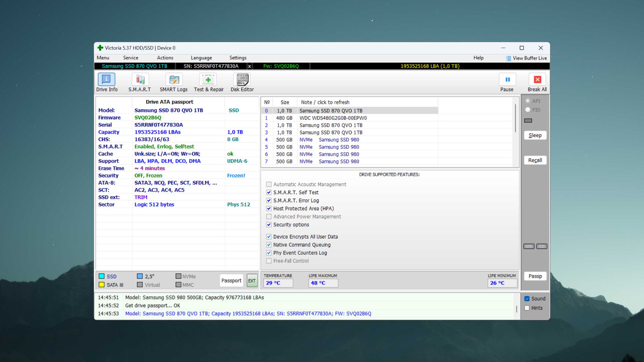Select the API radio button

pyautogui.click(x=528, y=101)
